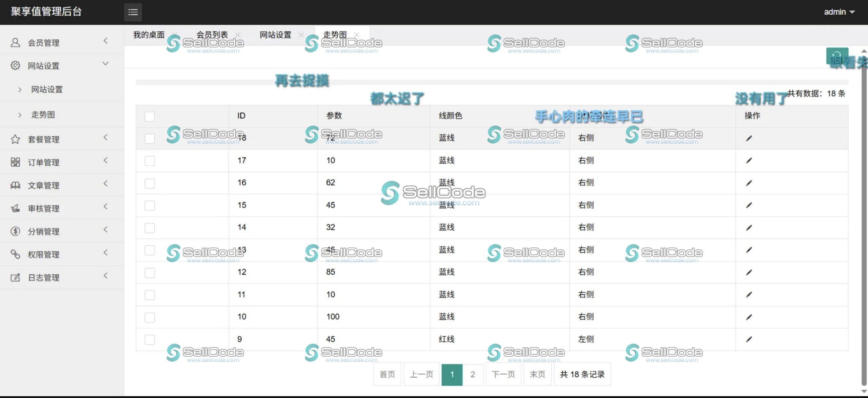The height and width of the screenshot is (398, 868).
Task: Check the checkbox for row ID 10
Action: (x=150, y=317)
